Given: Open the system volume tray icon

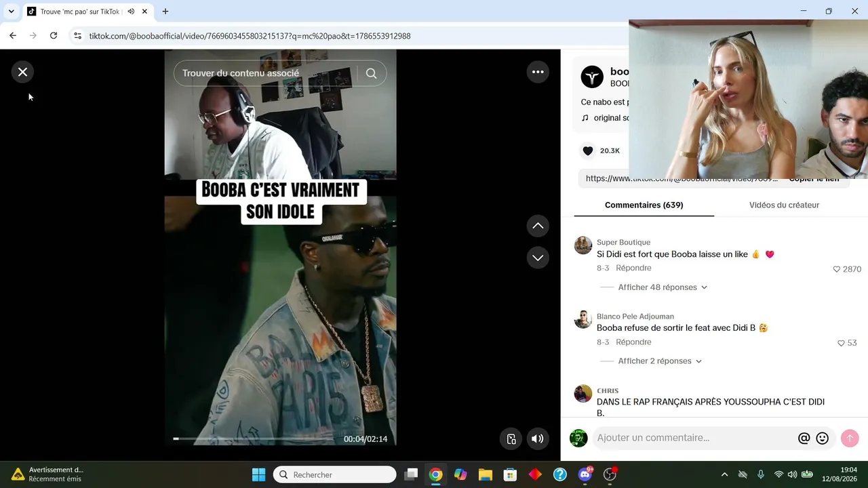Looking at the screenshot, I should tap(792, 474).
